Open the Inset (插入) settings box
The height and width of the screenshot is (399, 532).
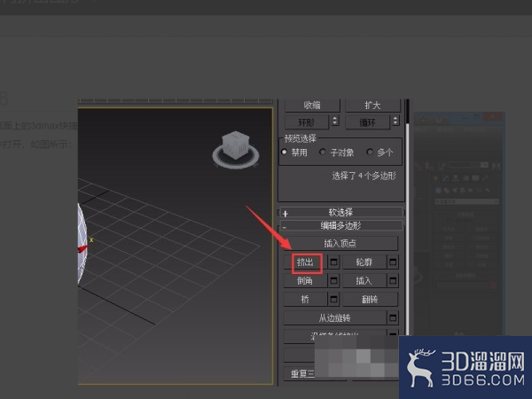tap(393, 280)
